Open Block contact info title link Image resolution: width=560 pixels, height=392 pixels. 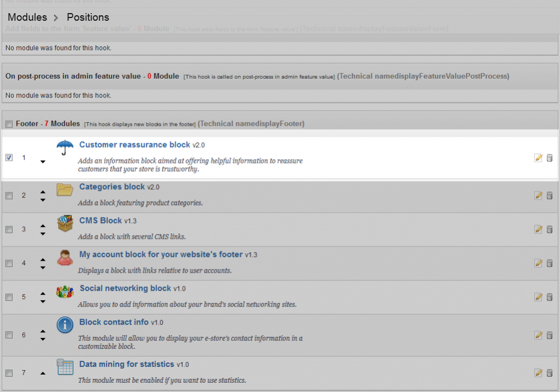pos(114,322)
